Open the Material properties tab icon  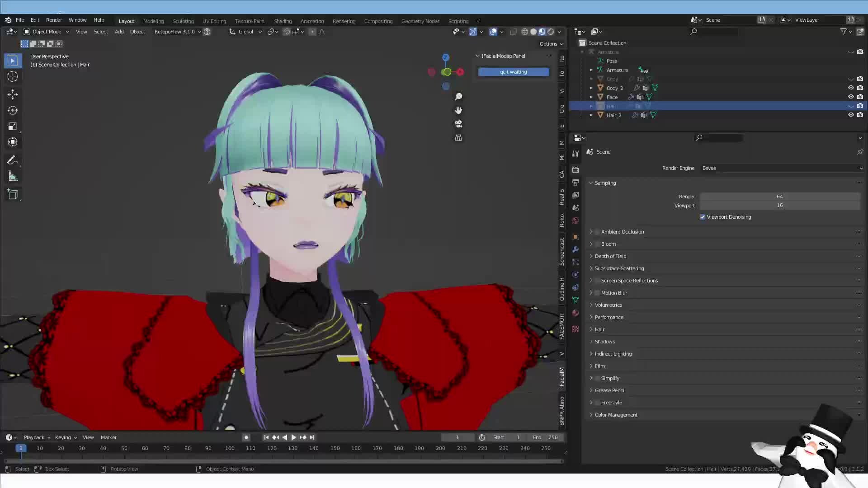pos(575,313)
